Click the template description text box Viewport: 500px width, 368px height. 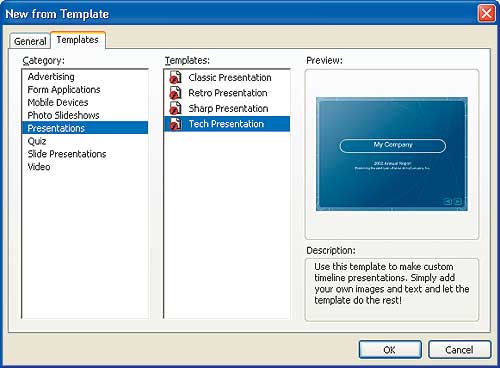pyautogui.click(x=392, y=290)
